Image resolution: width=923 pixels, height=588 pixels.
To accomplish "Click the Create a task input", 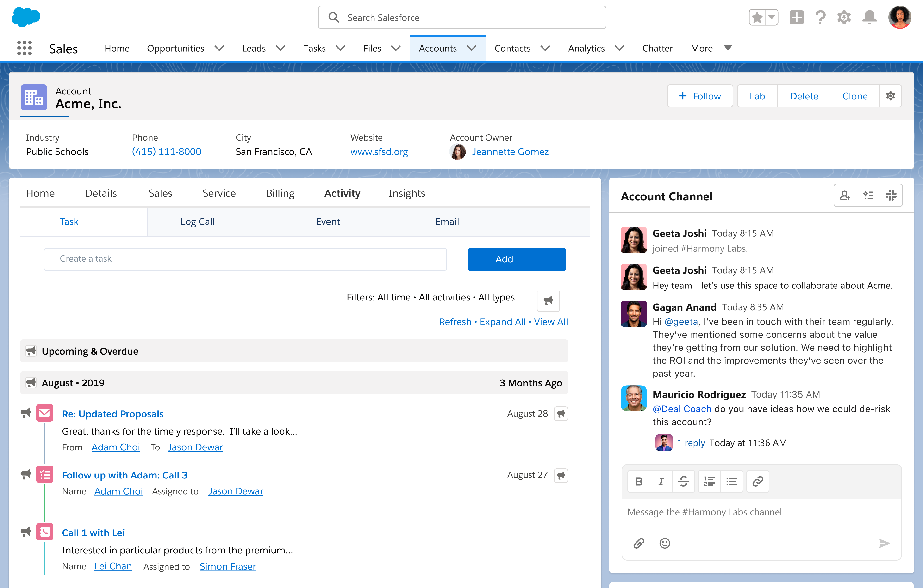I will (x=245, y=259).
